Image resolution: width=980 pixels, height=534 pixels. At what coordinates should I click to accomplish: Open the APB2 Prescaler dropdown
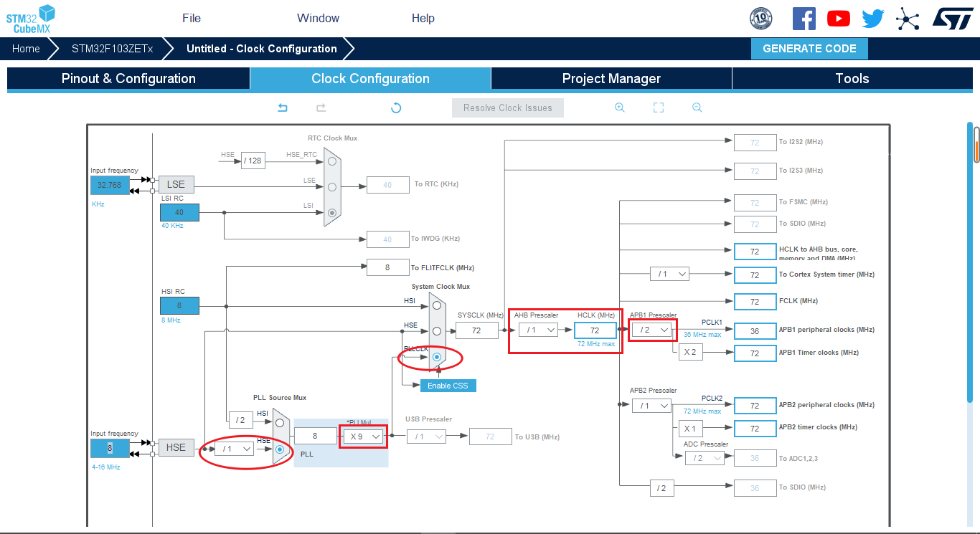[x=651, y=406]
